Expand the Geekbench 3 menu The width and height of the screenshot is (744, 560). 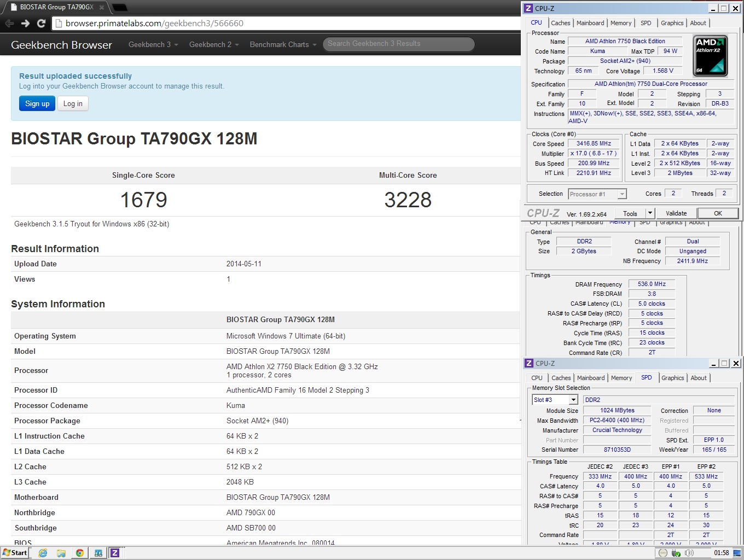tap(153, 44)
